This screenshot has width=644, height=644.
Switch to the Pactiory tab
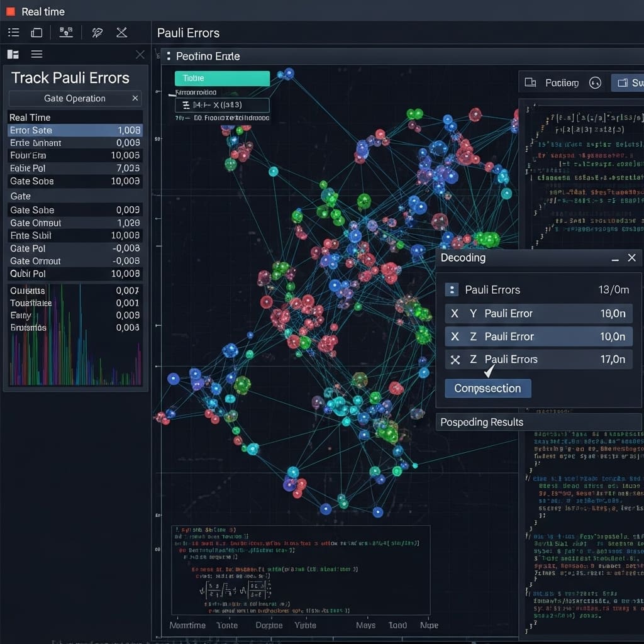pyautogui.click(x=555, y=83)
